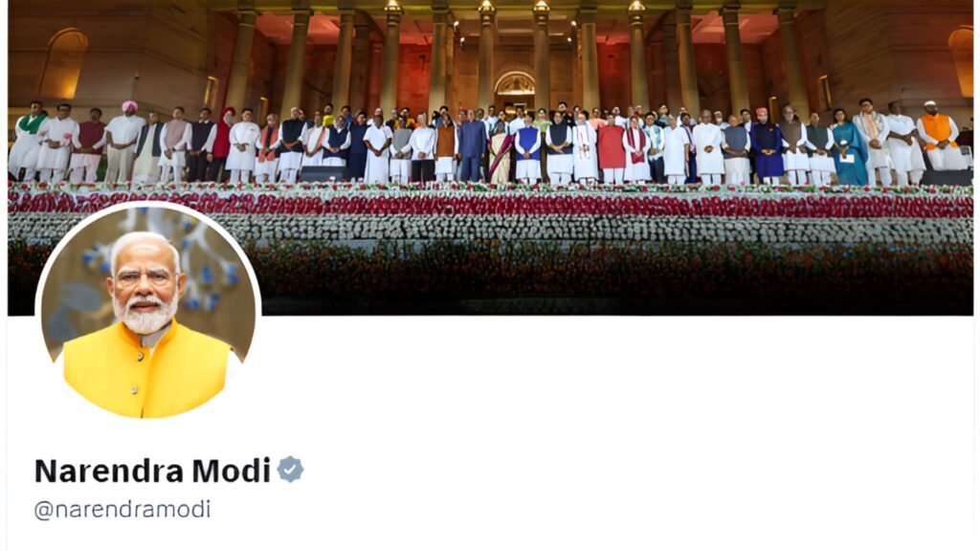This screenshot has width=980, height=551.
Task: Click the man wearing the pink turban
Action: (x=125, y=140)
